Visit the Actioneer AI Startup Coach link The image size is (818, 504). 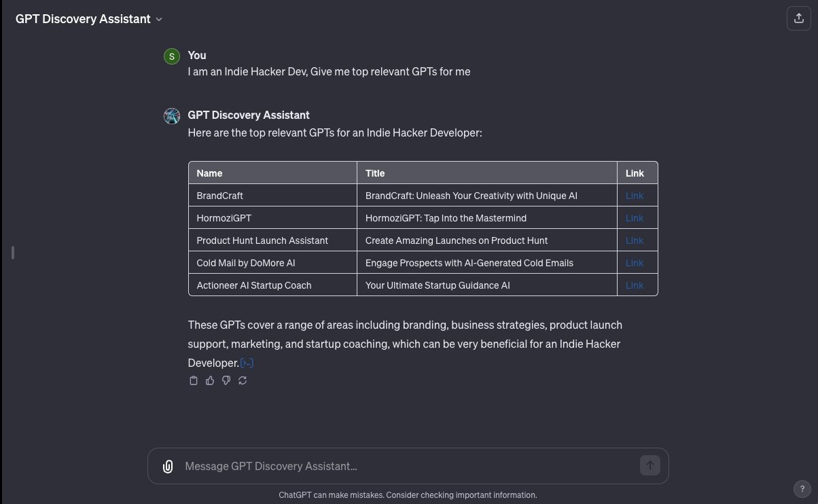point(635,285)
